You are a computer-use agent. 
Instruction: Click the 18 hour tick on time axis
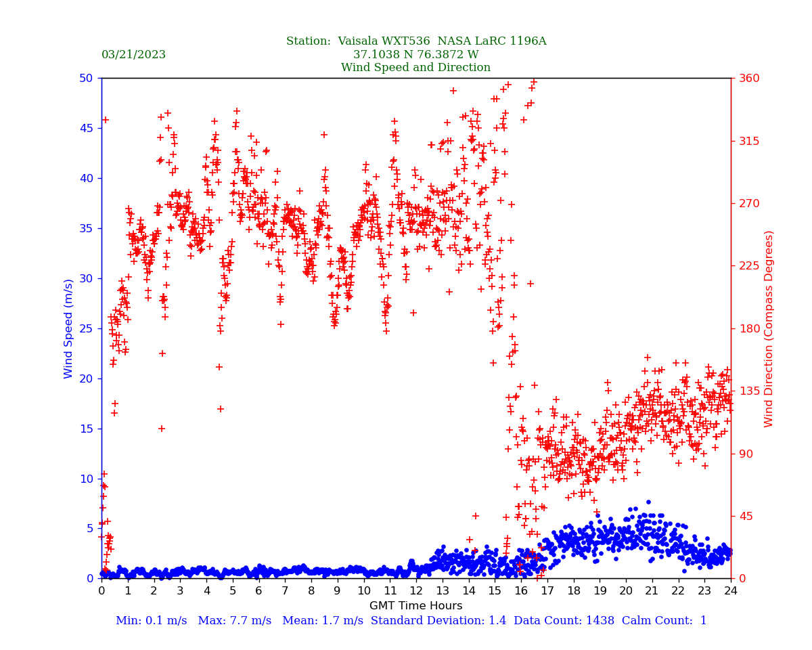tap(574, 591)
